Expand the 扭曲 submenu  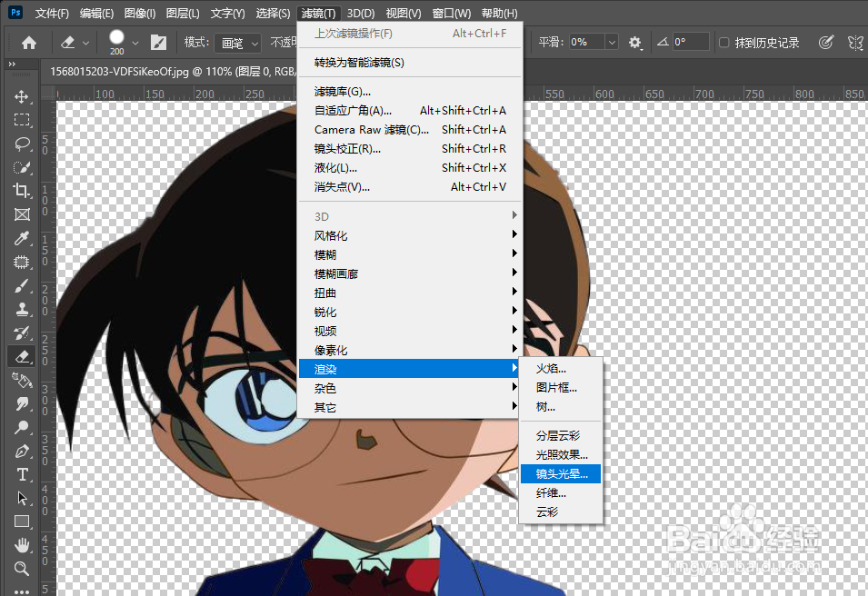coord(410,293)
